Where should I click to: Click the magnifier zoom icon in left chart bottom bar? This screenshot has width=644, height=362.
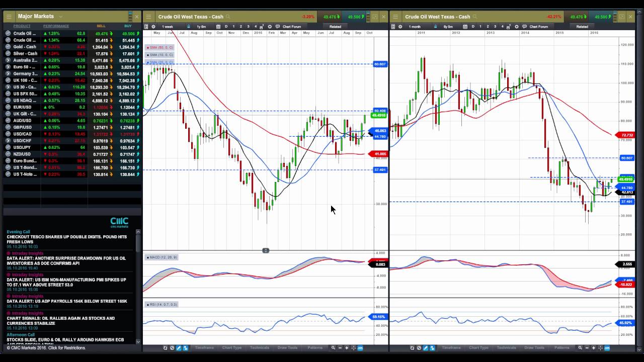pos(333,347)
